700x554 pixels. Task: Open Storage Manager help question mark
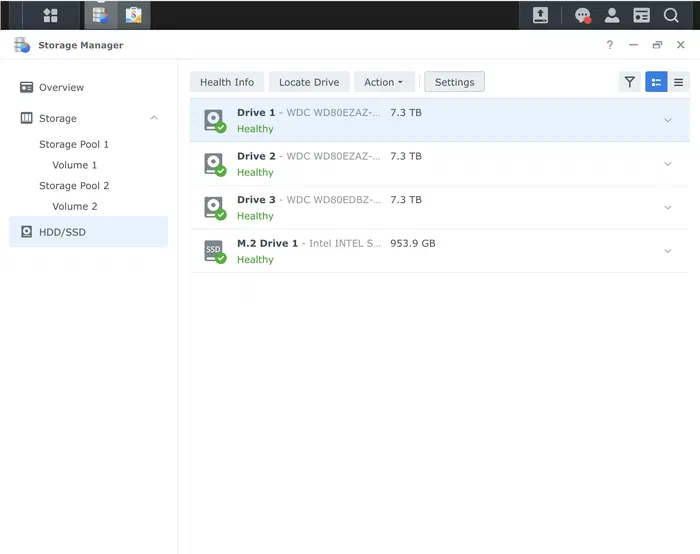tap(610, 45)
